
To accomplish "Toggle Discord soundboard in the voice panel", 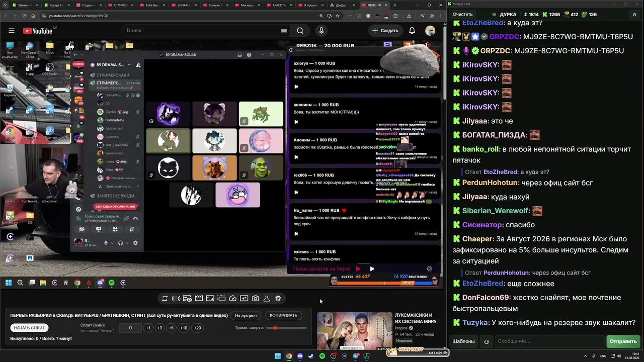I will pos(132,229).
